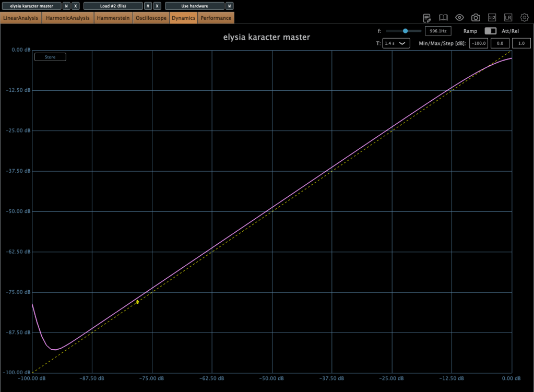Open the notes editor icon
Viewport: 534px width, 392px height.
[427, 18]
